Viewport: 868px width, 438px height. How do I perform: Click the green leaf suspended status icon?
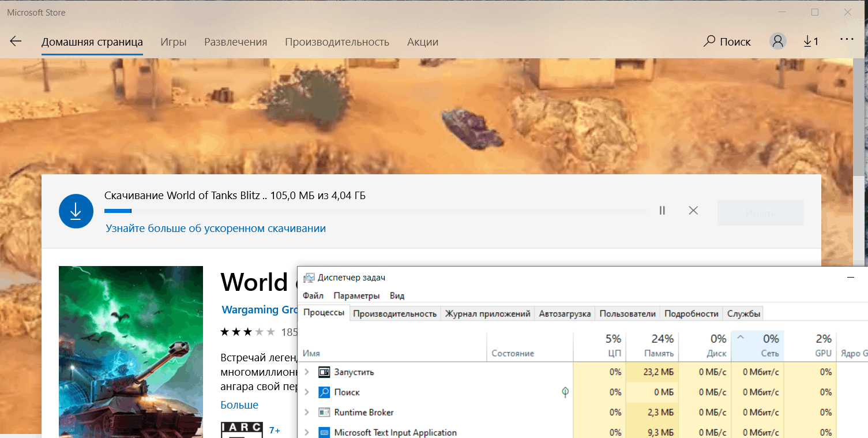coord(565,392)
